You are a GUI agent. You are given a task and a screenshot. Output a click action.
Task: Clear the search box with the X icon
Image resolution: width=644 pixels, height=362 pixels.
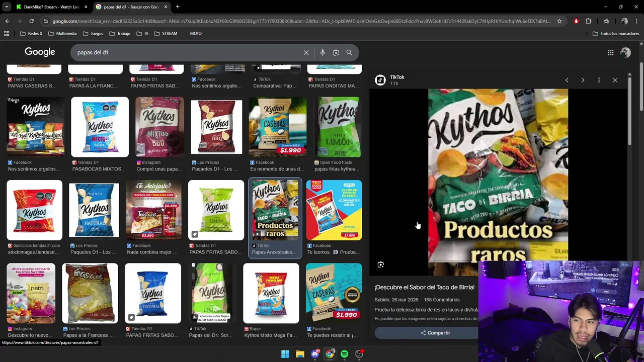(x=306, y=52)
